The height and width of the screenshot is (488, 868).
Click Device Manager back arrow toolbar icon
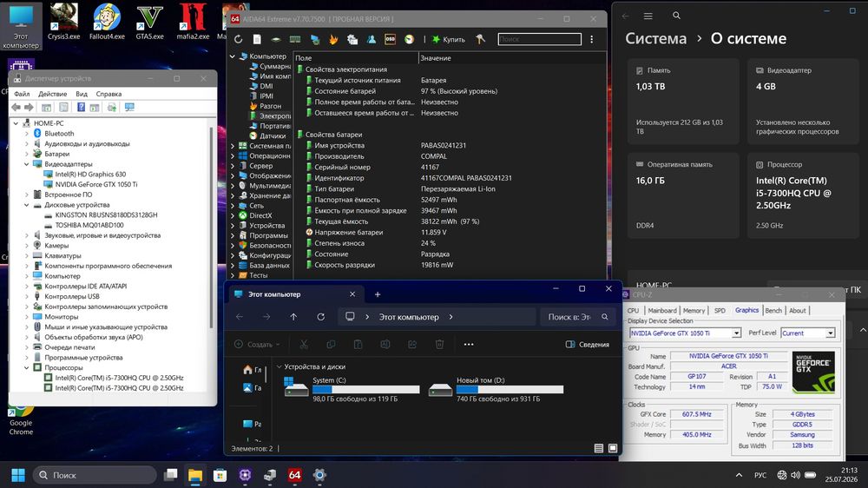[x=16, y=107]
